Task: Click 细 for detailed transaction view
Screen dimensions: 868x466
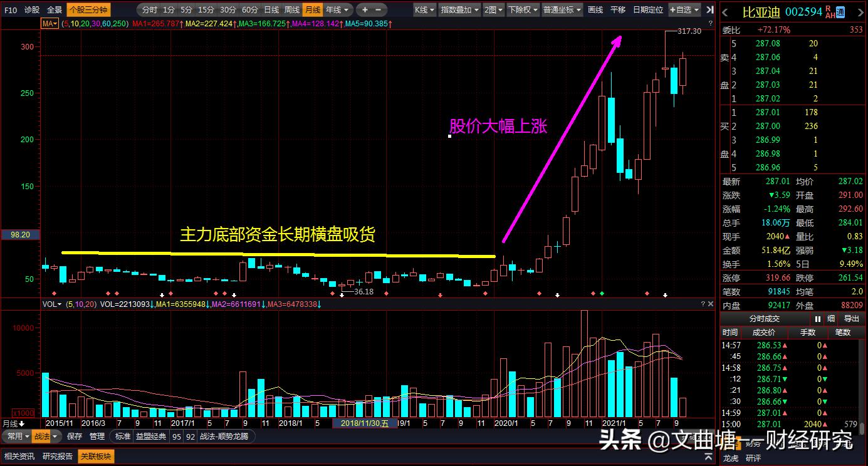Action: (830, 319)
